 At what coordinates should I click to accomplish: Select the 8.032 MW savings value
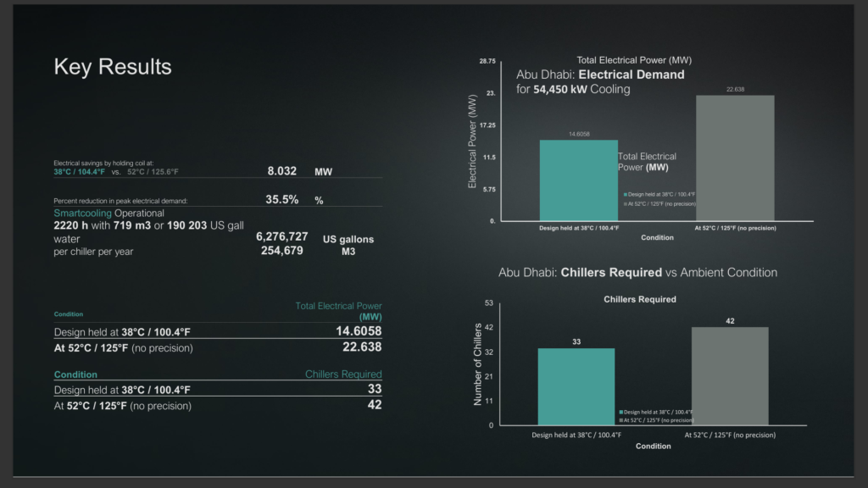coord(281,171)
